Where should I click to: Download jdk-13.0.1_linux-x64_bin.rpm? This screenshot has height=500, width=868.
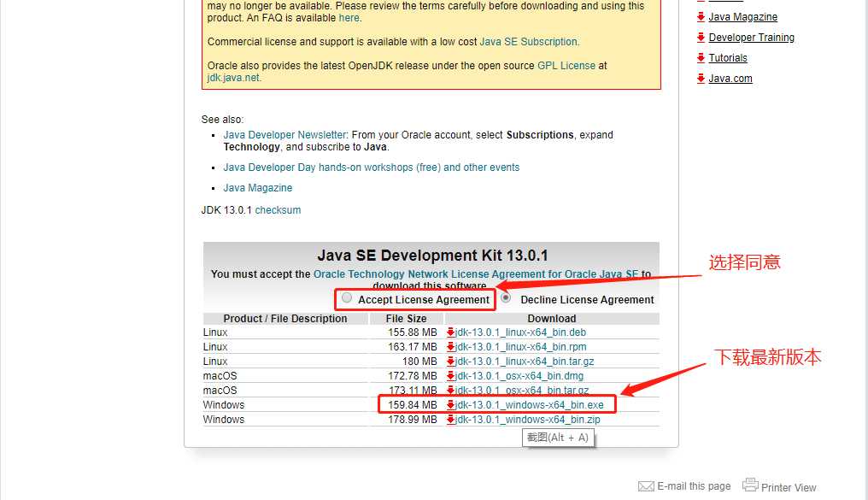point(520,347)
